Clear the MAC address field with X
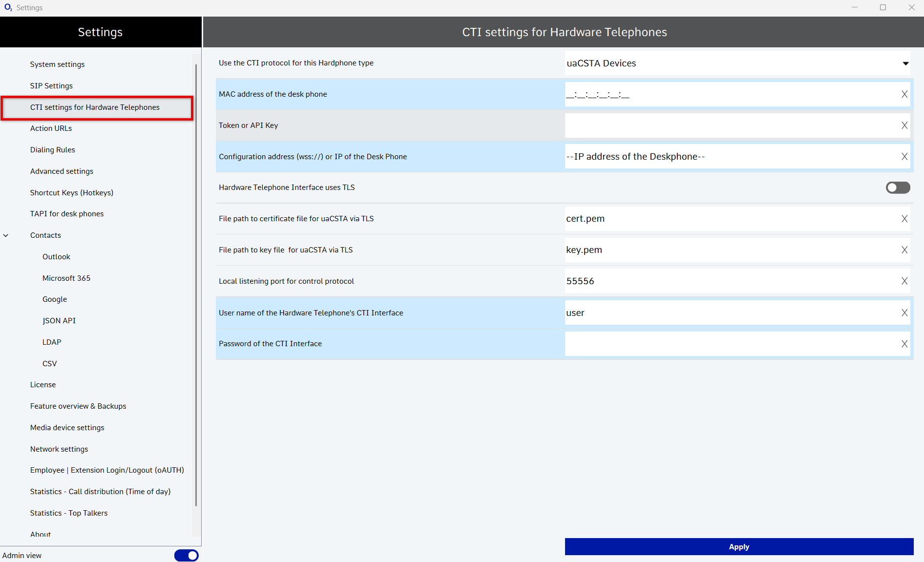 click(x=904, y=94)
